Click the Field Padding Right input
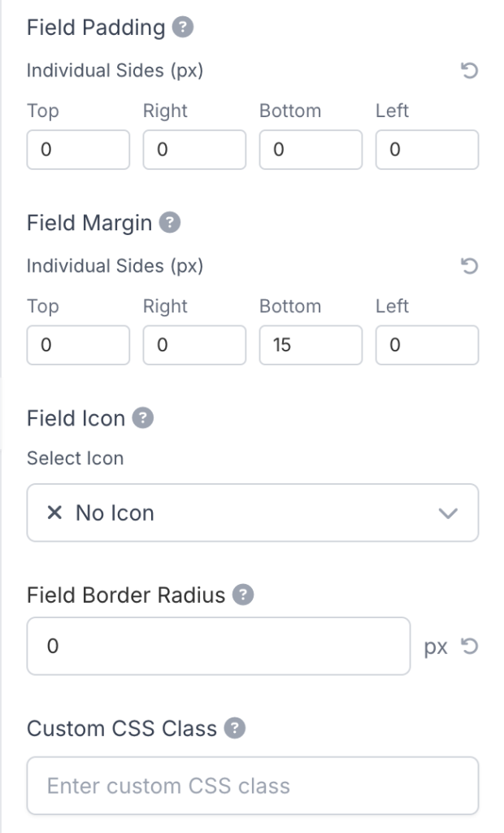Image resolution: width=504 pixels, height=833 pixels. [194, 150]
